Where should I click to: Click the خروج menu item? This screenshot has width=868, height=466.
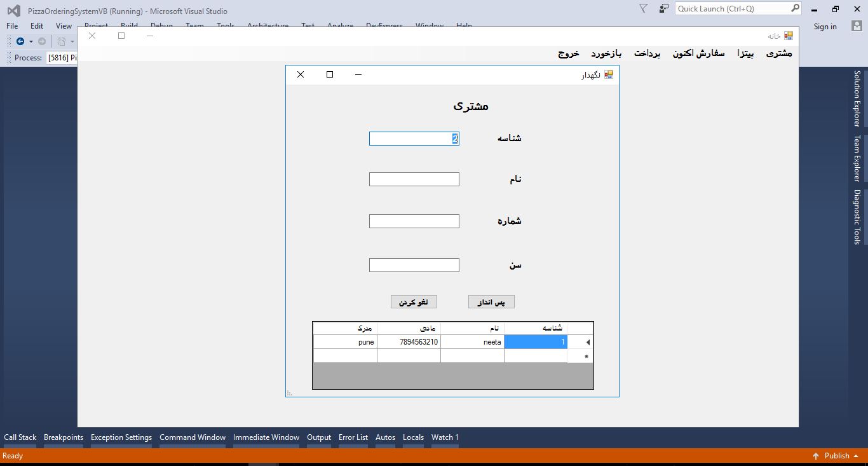tap(569, 53)
